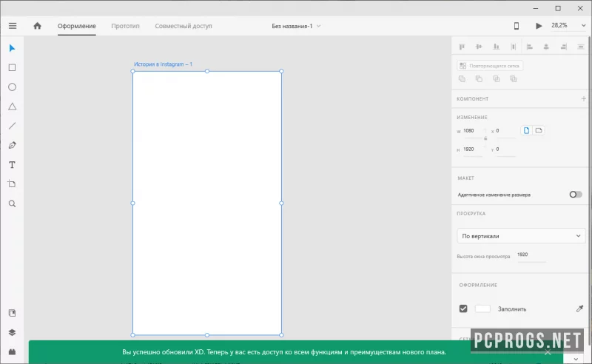Maximize the application window
Image resolution: width=592 pixels, height=364 pixels.
pos(558,8)
